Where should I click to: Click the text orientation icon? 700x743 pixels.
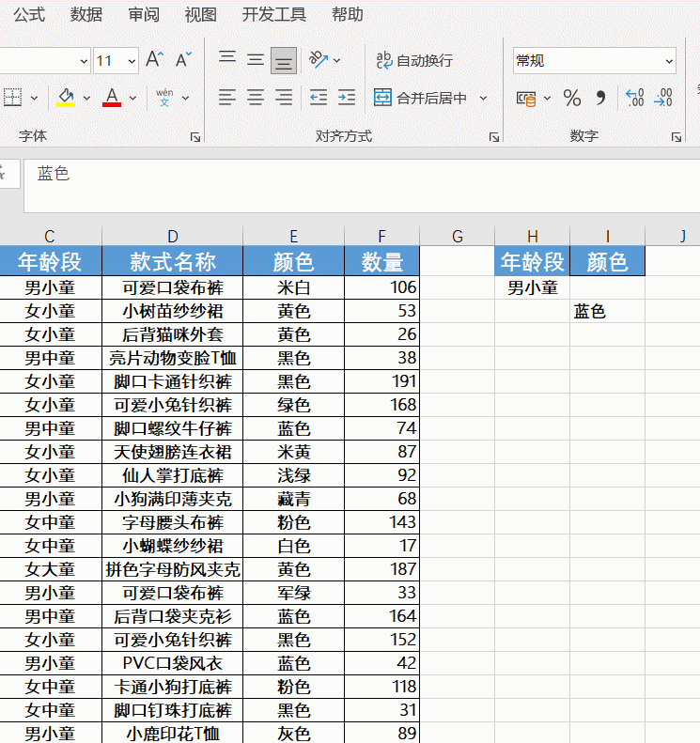pyautogui.click(x=319, y=60)
